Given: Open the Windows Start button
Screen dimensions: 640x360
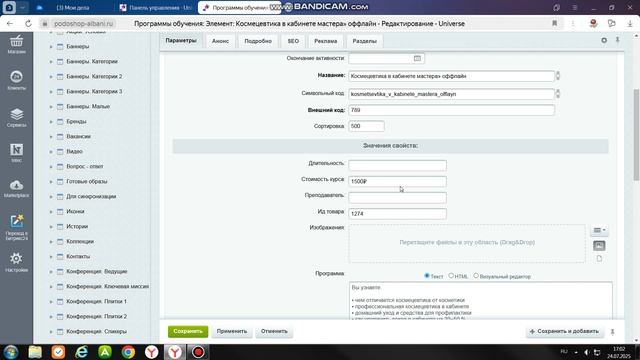Looking at the screenshot, I should coord(11,352).
